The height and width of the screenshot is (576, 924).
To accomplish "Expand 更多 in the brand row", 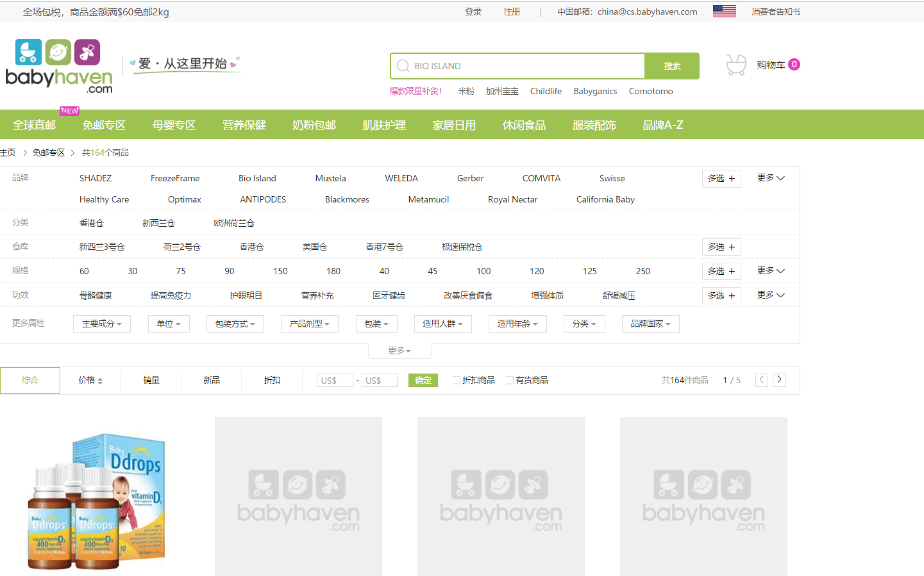I will (x=770, y=177).
